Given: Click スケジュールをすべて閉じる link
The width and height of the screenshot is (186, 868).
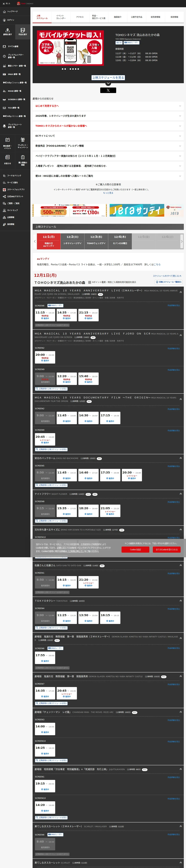Looking at the screenshot, I should (167, 276).
